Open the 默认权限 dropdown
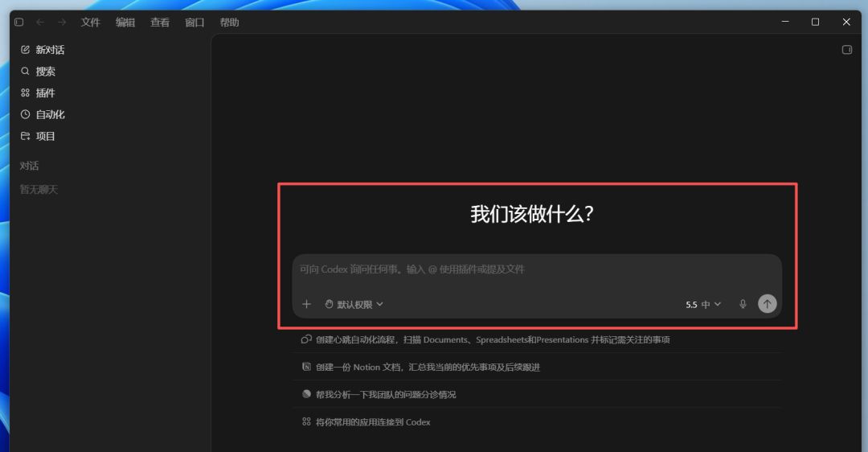The width and height of the screenshot is (868, 452). coord(354,304)
